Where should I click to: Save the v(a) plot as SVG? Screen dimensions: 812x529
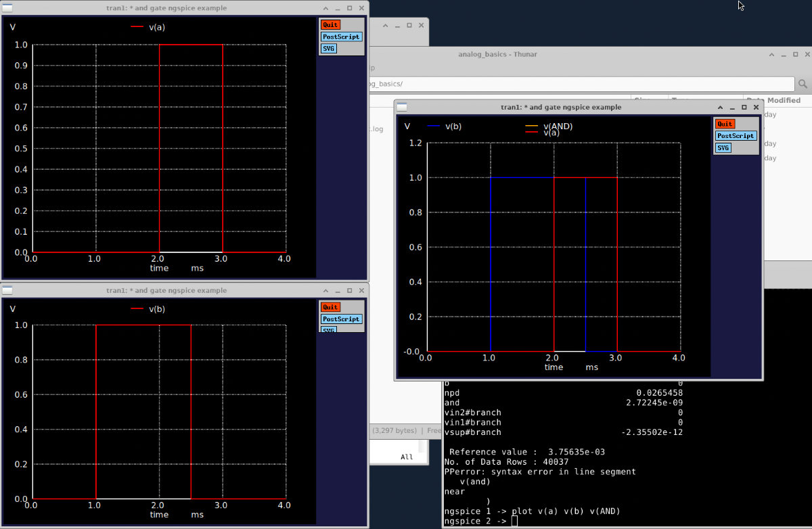coord(329,49)
